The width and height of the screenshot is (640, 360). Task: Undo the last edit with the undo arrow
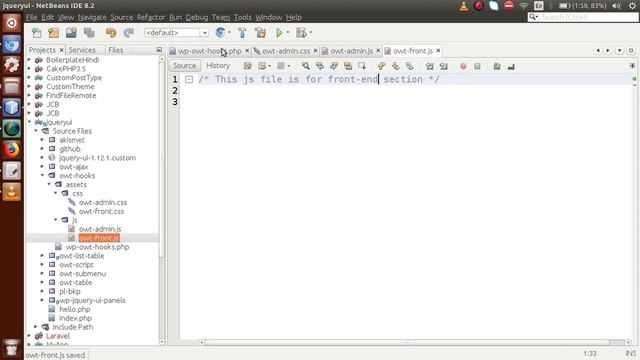click(111, 33)
